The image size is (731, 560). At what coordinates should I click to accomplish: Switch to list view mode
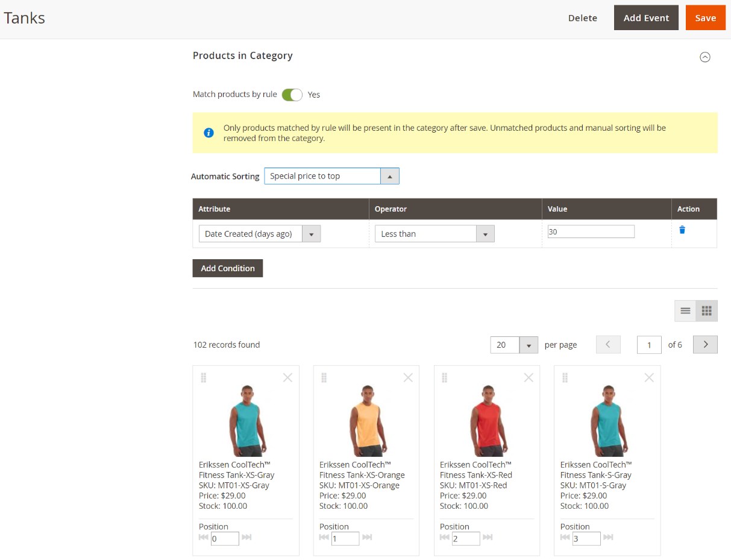685,311
